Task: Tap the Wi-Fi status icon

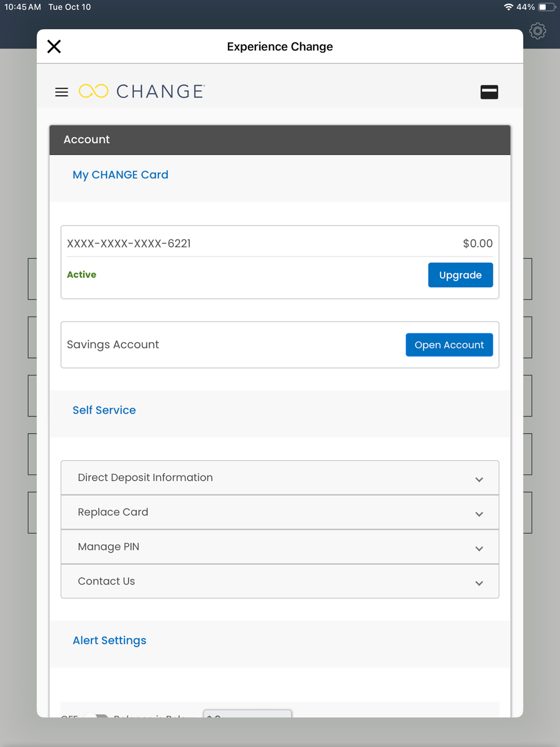Action: click(508, 7)
